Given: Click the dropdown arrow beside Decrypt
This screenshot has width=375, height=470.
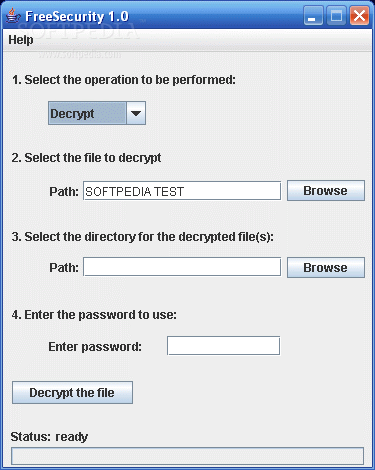Looking at the screenshot, I should 136,113.
